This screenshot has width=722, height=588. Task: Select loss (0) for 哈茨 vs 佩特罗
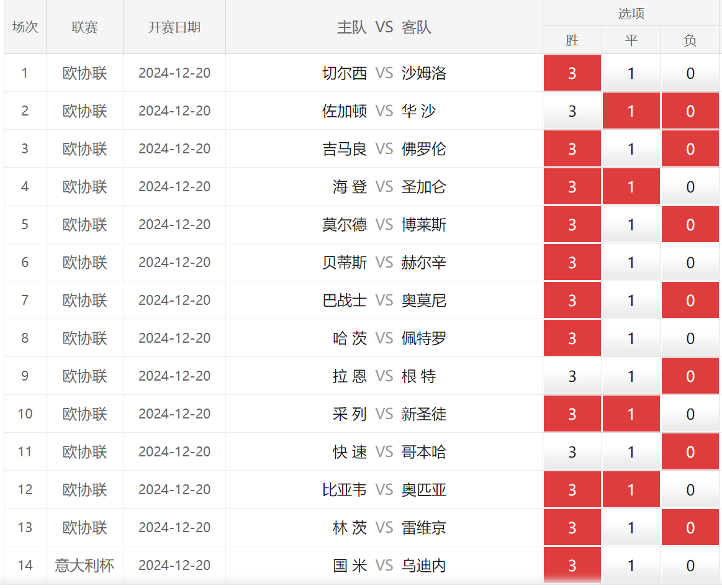(x=690, y=338)
